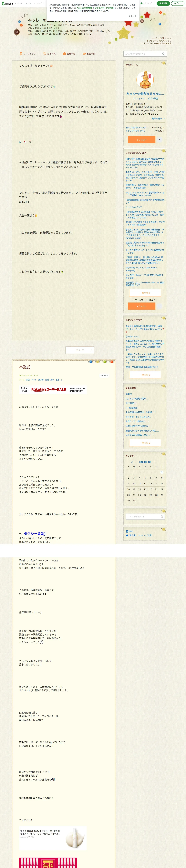
Task: Click 一覧を見る in followers panel
Action: tap(145, 293)
